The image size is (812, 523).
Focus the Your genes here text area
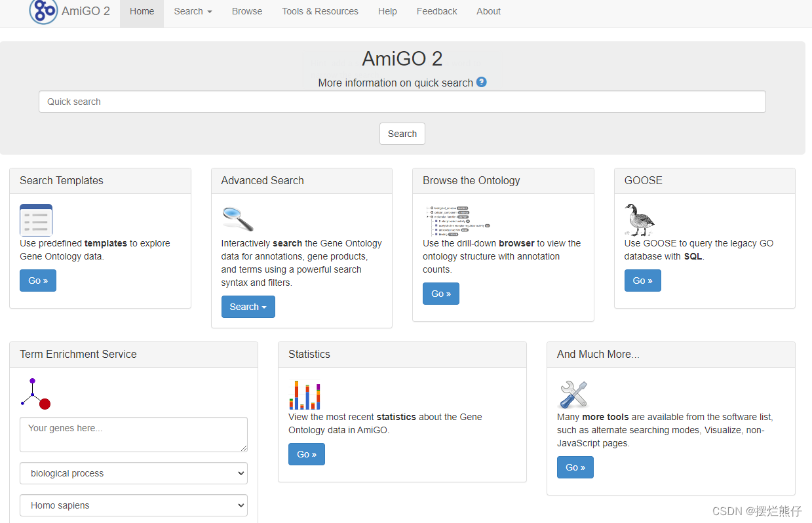pos(134,435)
